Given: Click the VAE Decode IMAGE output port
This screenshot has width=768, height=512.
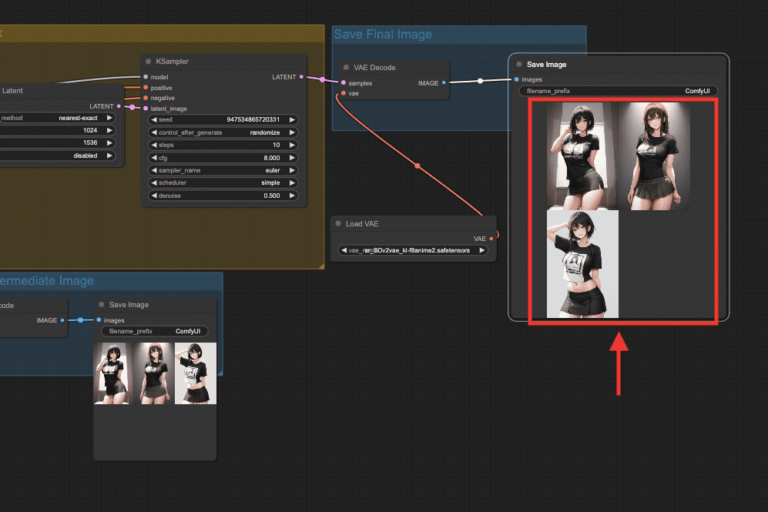Looking at the screenshot, I should click(443, 83).
